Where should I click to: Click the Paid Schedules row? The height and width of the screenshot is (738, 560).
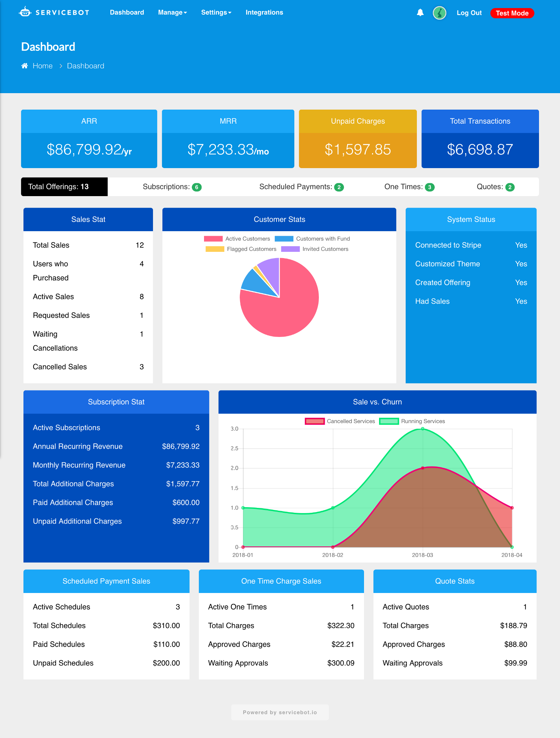(x=106, y=644)
